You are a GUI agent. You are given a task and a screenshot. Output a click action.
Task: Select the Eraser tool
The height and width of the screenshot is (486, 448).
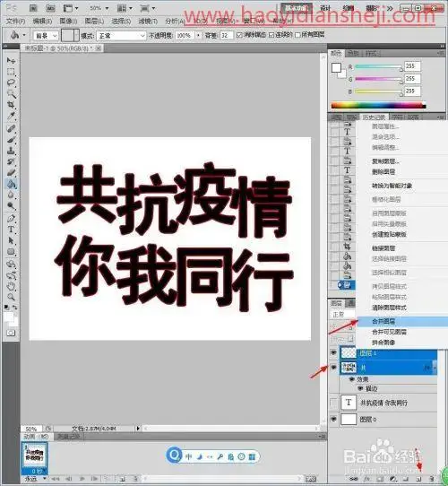pos(11,173)
